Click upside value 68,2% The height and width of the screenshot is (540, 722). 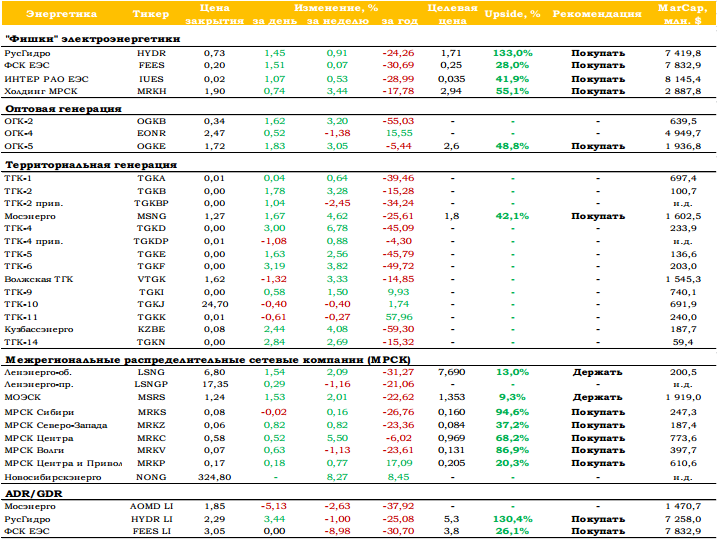tap(512, 438)
